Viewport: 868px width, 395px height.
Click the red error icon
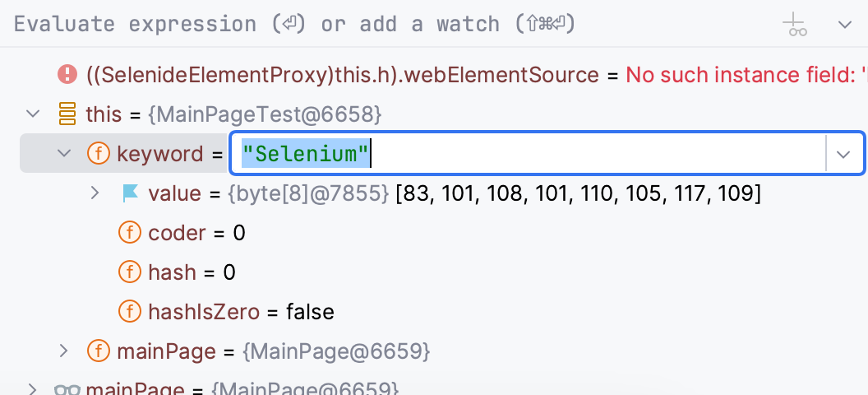(x=67, y=75)
